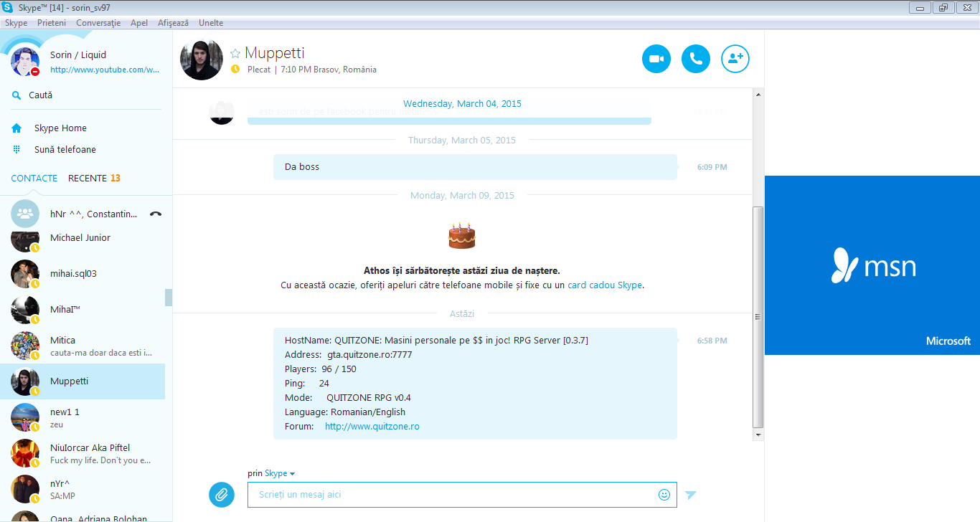The height and width of the screenshot is (522, 980).
Task: Select contact Muppetti in the list
Action: point(83,381)
